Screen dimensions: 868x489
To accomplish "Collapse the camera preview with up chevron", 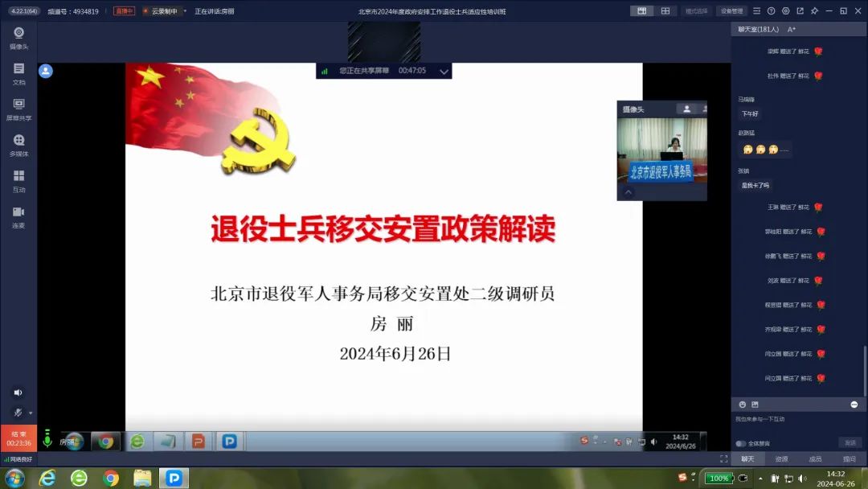I will pyautogui.click(x=628, y=192).
